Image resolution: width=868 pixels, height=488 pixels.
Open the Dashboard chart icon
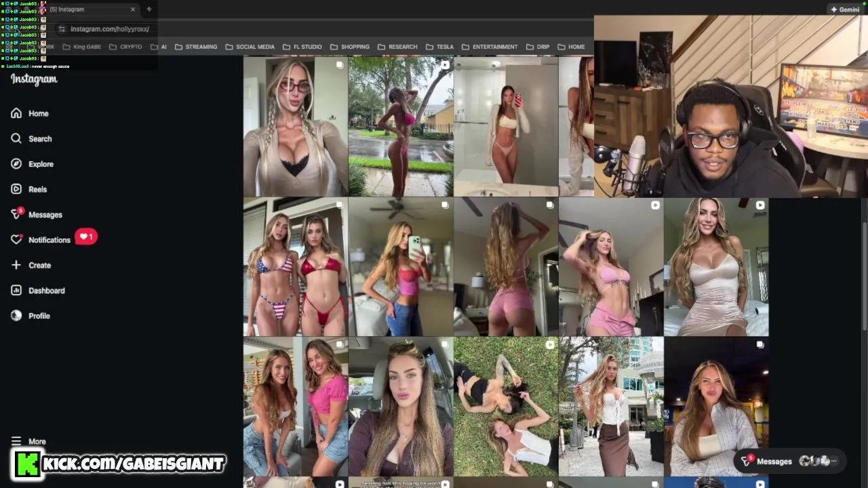[x=16, y=290]
